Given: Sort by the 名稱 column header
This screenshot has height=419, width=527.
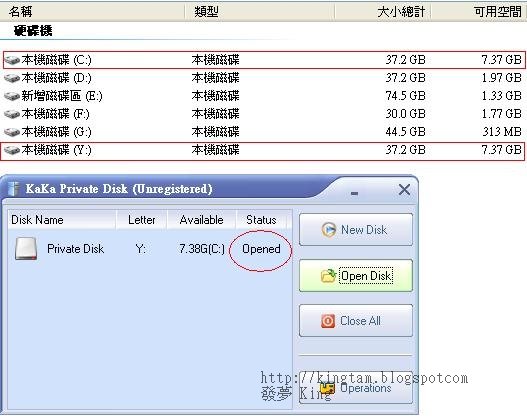Looking at the screenshot, I should 92,12.
